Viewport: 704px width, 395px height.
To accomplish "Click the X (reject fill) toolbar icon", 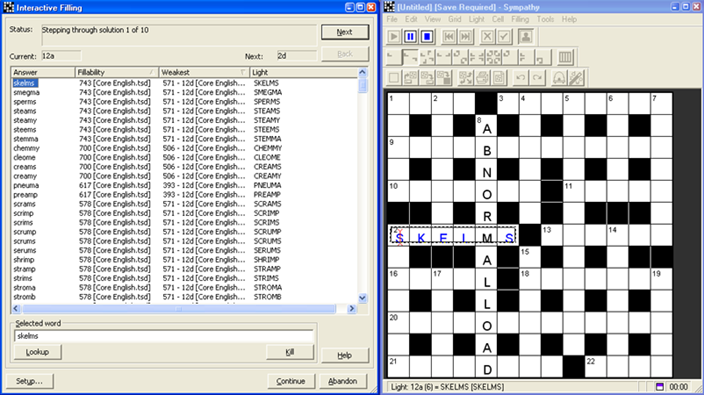I will [x=487, y=36].
